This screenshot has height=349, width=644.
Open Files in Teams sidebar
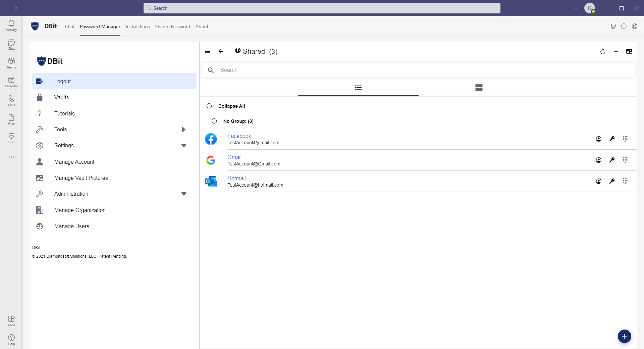pos(11,119)
